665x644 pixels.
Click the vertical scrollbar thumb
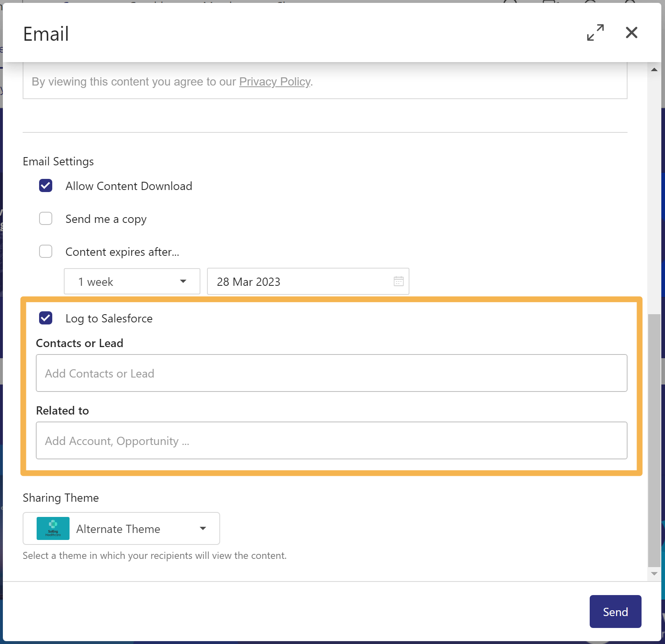pyautogui.click(x=654, y=440)
